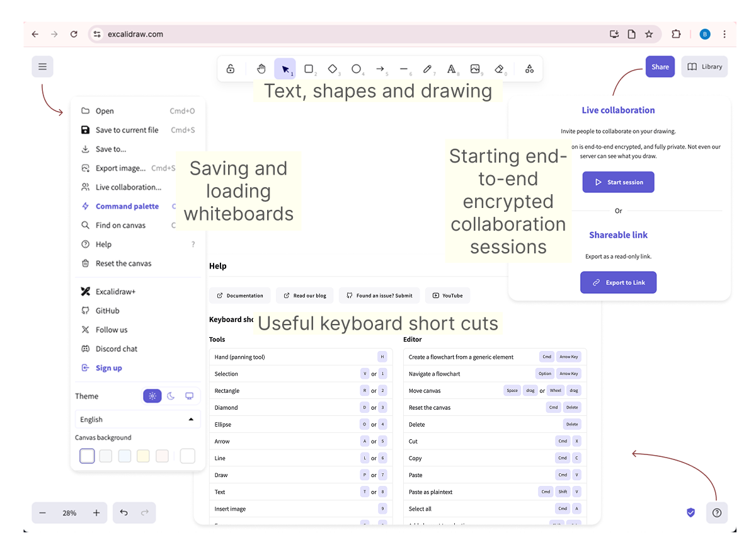The width and height of the screenshot is (756, 554).
Task: Click Sign up in menu
Action: [x=138, y=368]
